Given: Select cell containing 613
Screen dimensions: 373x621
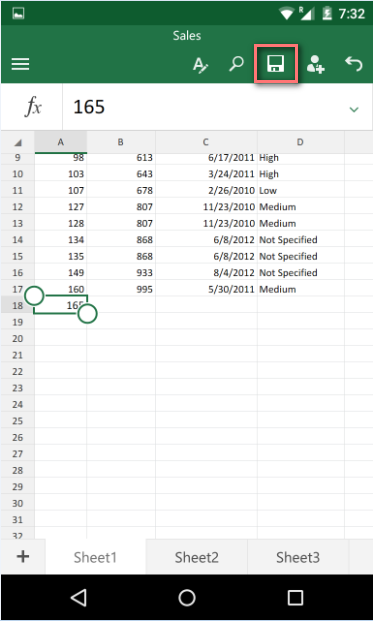Looking at the screenshot, I should 121,158.
